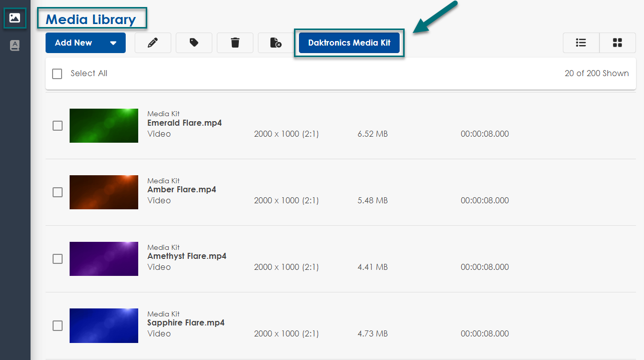
Task: Open Media Library from sidebar image icon
Action: point(15,18)
